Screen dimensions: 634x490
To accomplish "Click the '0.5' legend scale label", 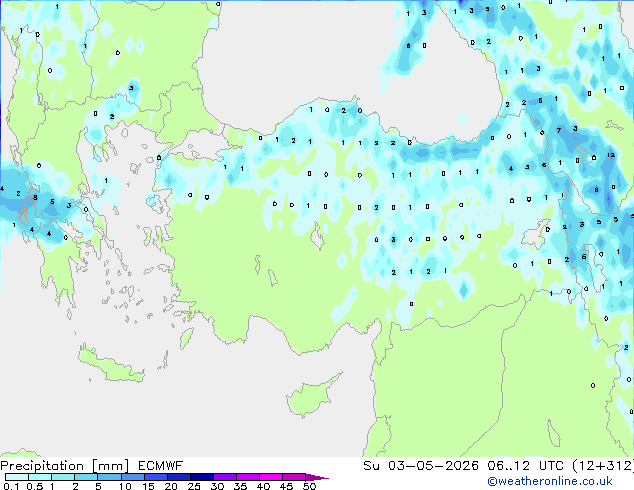I will [35, 486].
